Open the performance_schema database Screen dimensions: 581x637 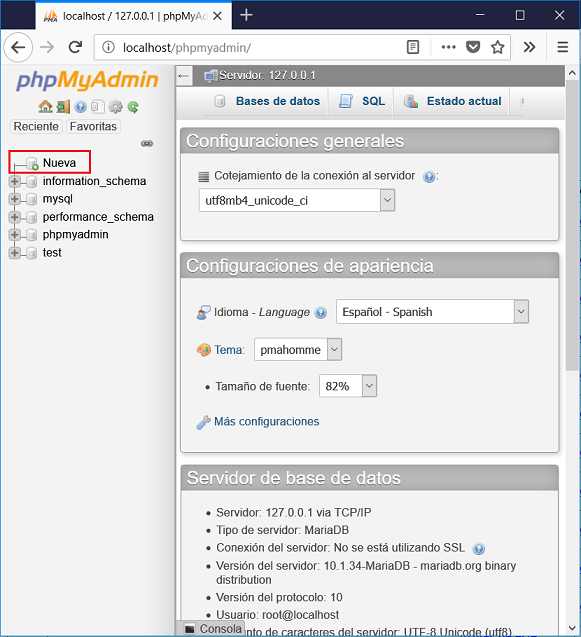tap(98, 217)
